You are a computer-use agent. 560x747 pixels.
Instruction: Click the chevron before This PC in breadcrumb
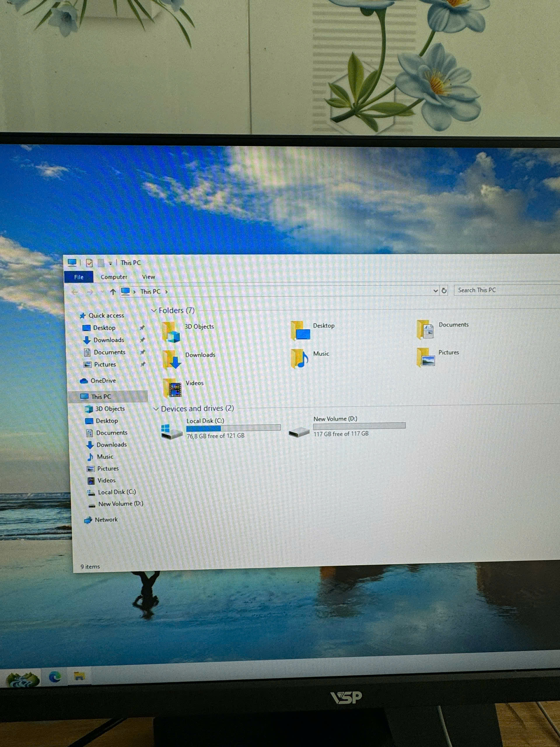point(134,292)
